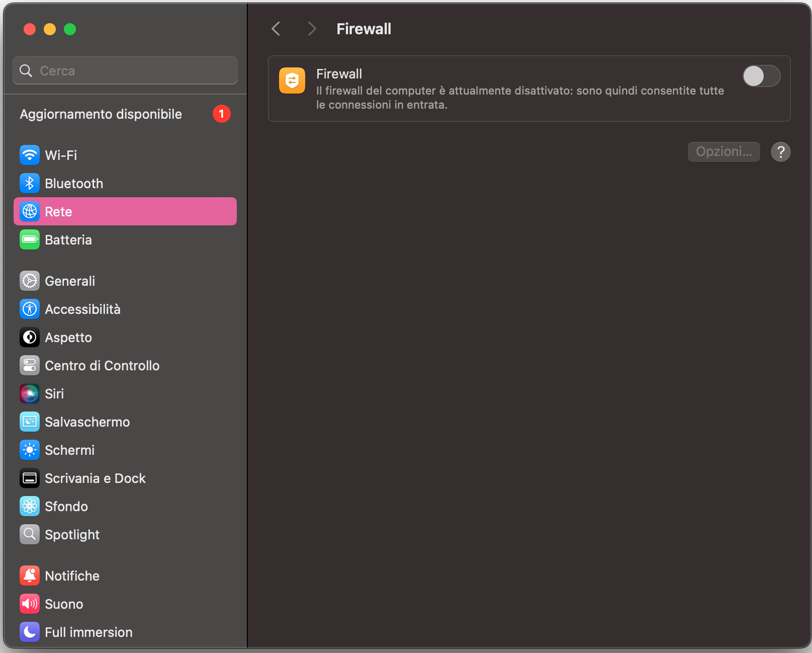Select the Batteria label text
The height and width of the screenshot is (653, 812).
click(68, 239)
